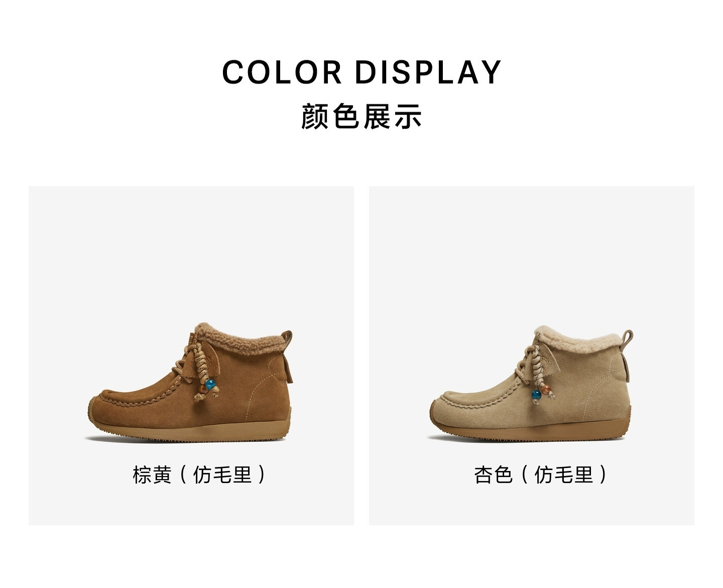Click the orange bead on apricot boot
Image resolution: width=723 pixels, height=588 pixels.
coord(547,390)
